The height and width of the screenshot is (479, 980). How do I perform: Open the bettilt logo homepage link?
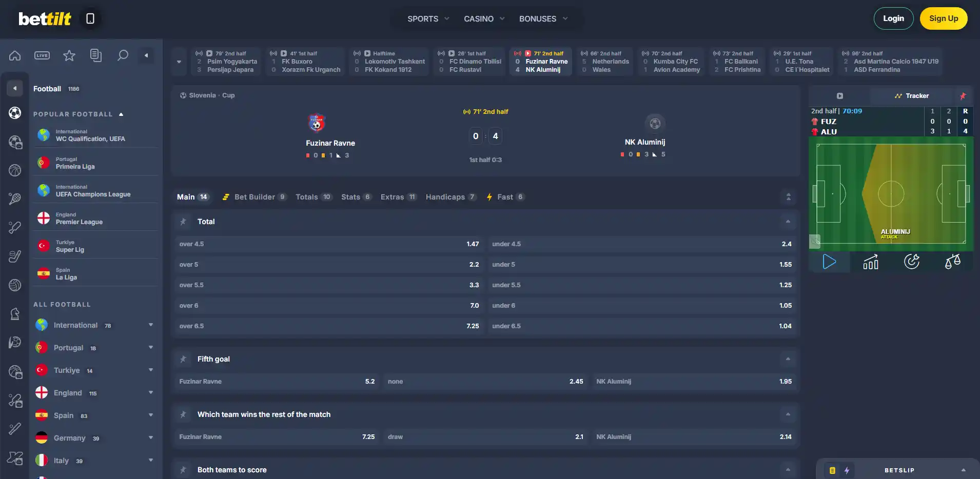[x=45, y=19]
